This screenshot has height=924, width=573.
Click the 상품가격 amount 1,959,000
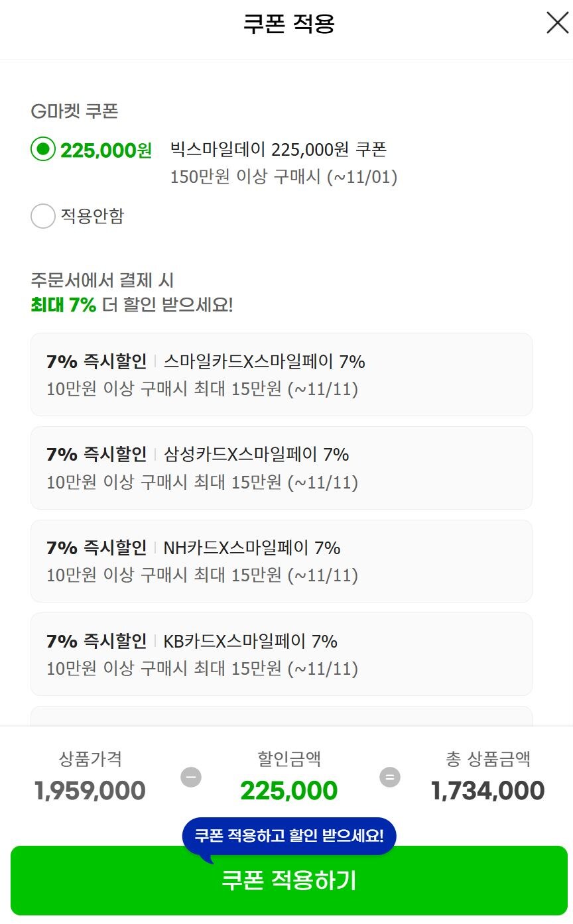90,790
